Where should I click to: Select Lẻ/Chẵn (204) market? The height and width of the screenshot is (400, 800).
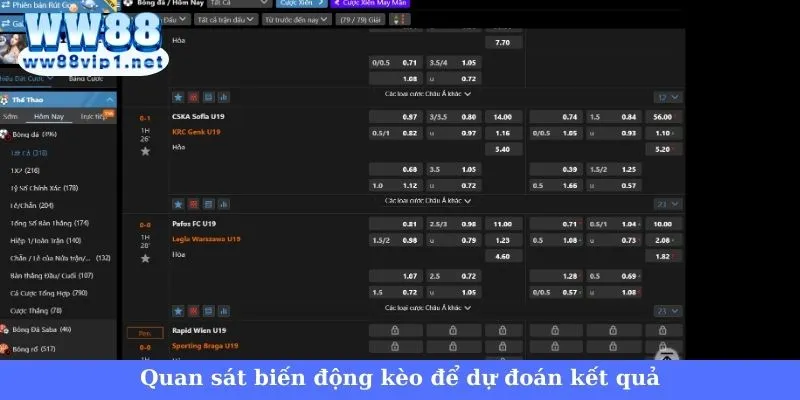(x=32, y=205)
